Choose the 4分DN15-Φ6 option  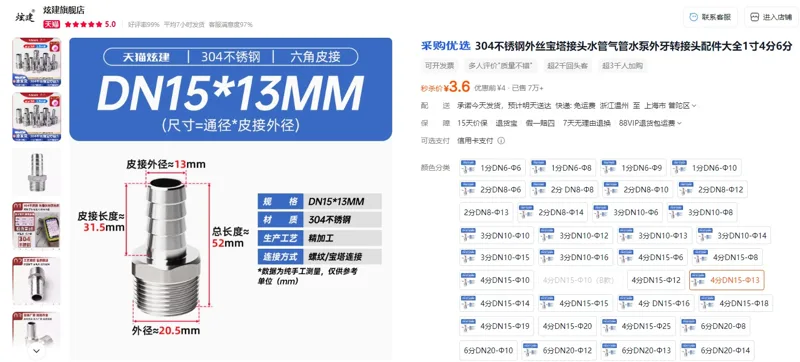click(x=652, y=257)
